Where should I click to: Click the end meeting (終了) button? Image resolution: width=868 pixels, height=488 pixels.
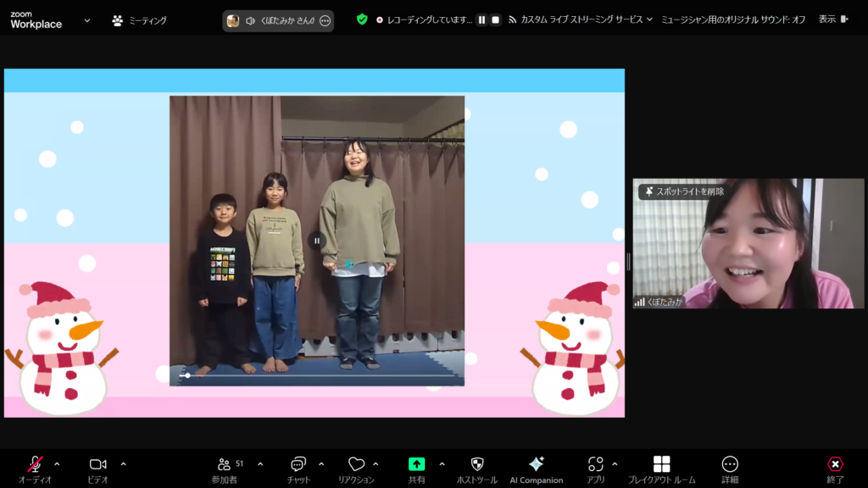click(835, 464)
